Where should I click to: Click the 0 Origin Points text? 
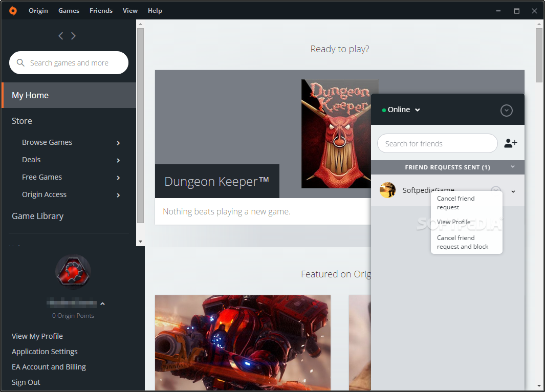73,316
